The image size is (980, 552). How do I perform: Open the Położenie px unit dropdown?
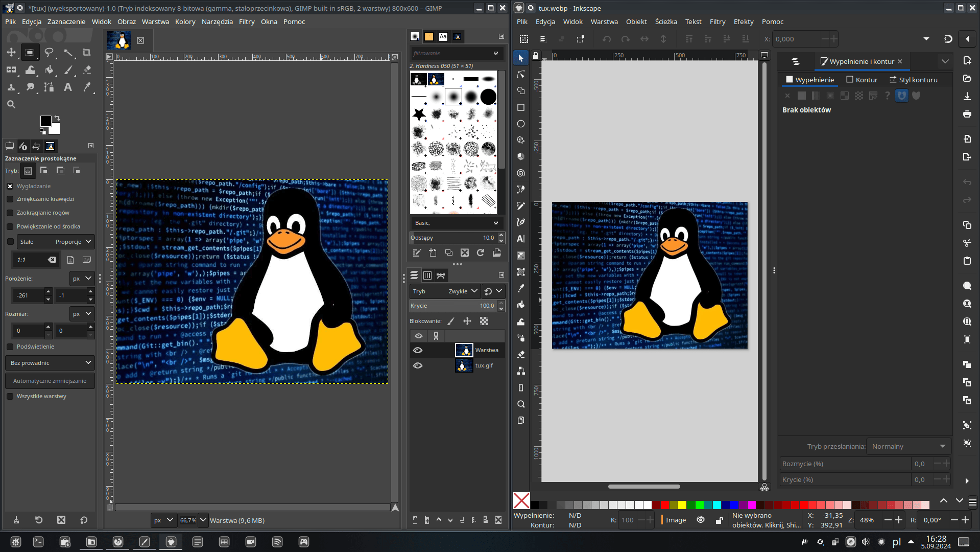click(x=82, y=279)
